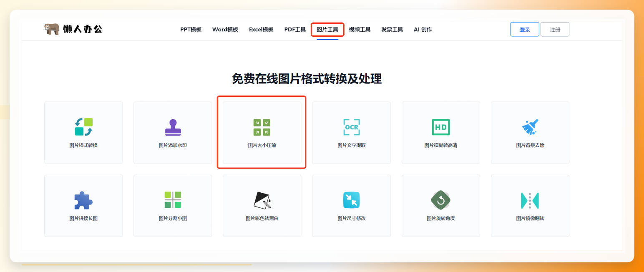This screenshot has width=644, height=272.
Task: Go to the PPT模板 tab
Action: [x=191, y=30]
